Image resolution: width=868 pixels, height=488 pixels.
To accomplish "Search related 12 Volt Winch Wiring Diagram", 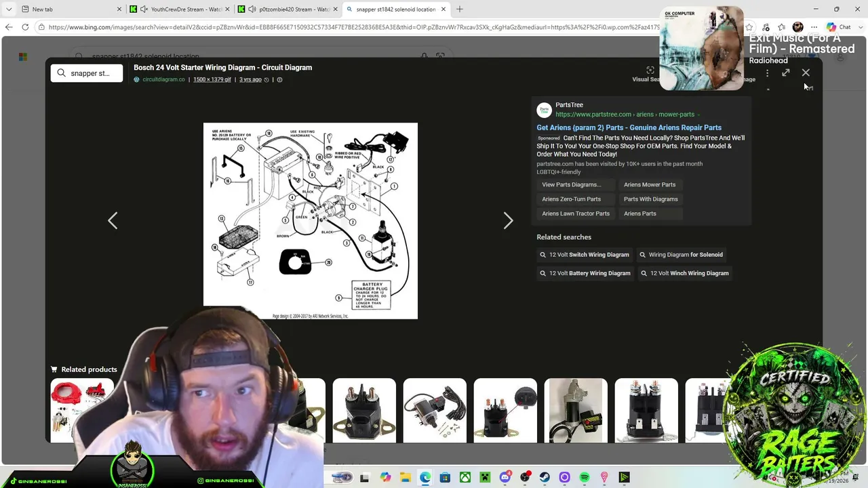I will (x=684, y=273).
